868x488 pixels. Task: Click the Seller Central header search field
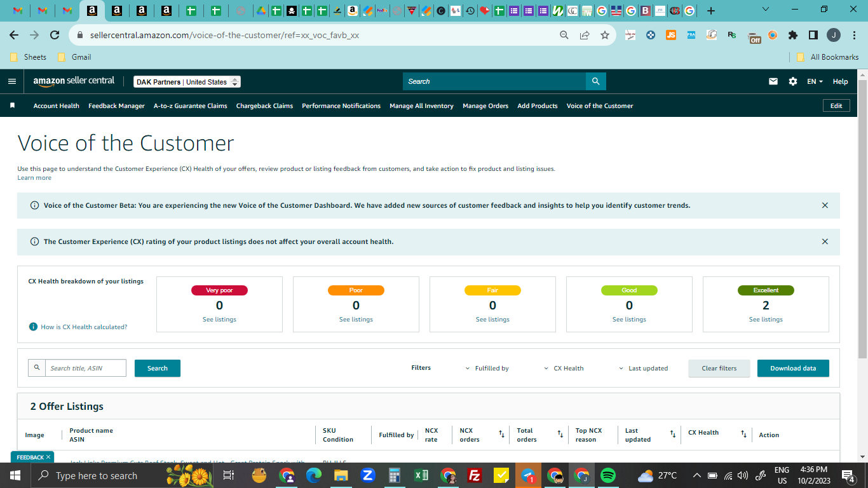pos(494,81)
